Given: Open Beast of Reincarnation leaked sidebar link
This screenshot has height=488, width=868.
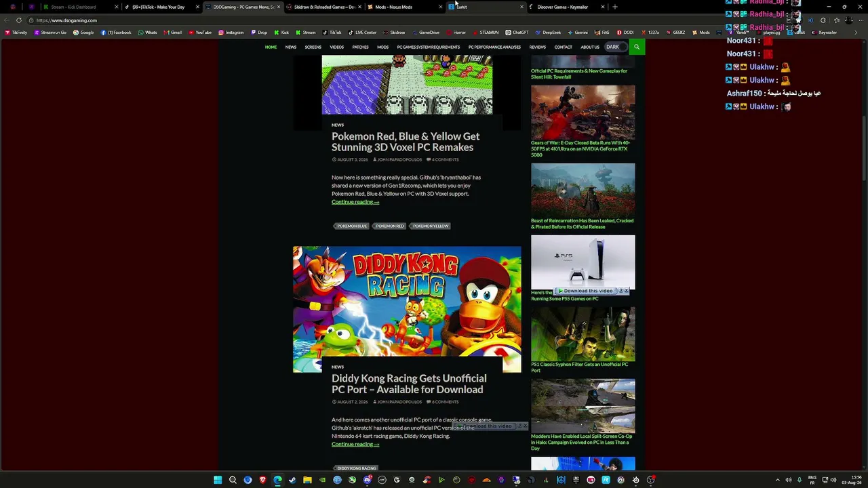Looking at the screenshot, I should tap(582, 224).
